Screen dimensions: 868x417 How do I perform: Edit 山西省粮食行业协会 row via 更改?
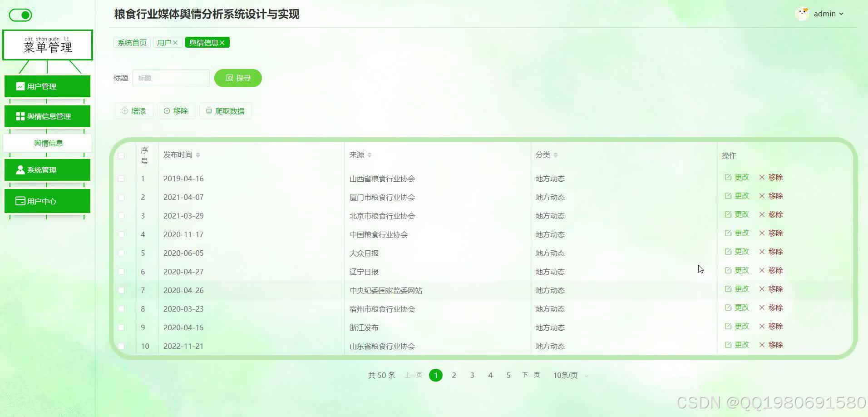(737, 177)
